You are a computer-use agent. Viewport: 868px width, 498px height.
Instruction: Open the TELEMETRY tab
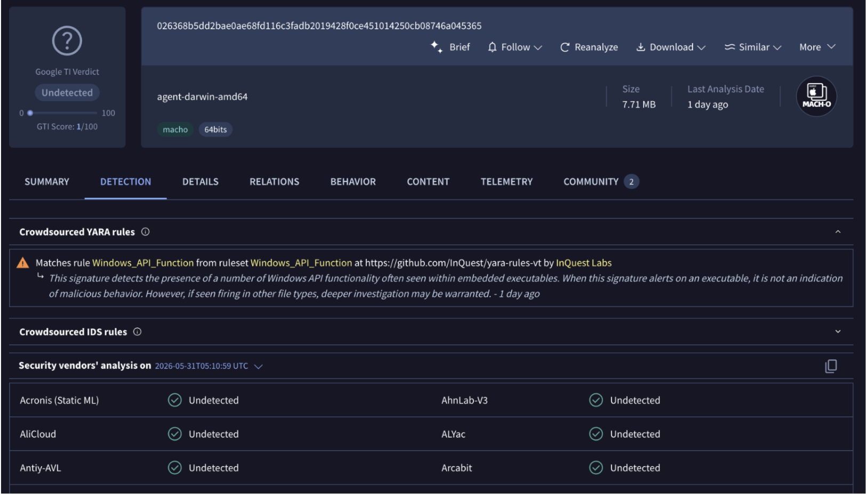click(x=507, y=182)
